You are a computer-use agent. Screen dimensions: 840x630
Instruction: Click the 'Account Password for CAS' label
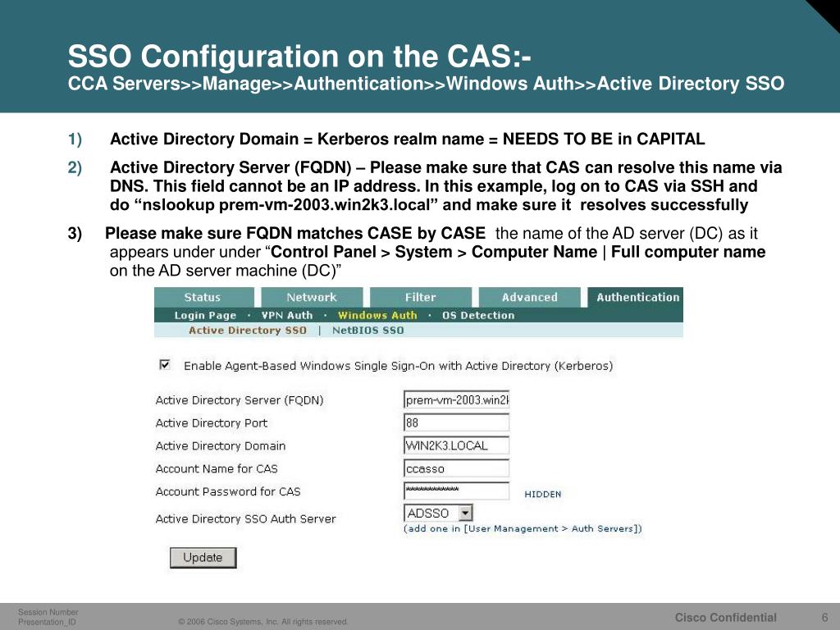point(228,491)
